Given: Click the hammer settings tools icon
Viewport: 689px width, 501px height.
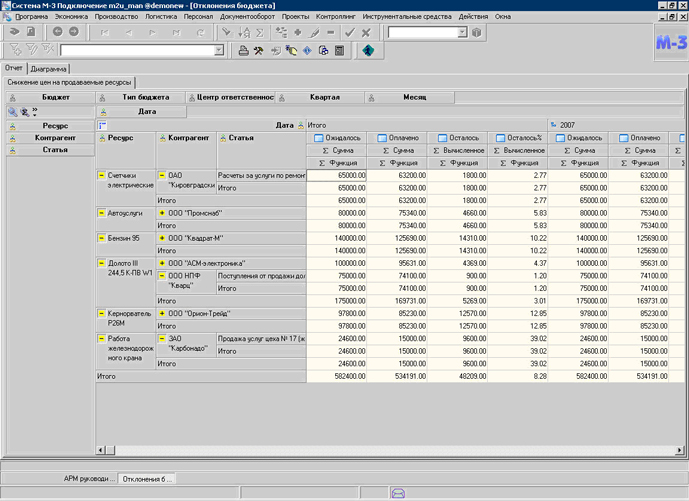Looking at the screenshot, I should click(258, 51).
